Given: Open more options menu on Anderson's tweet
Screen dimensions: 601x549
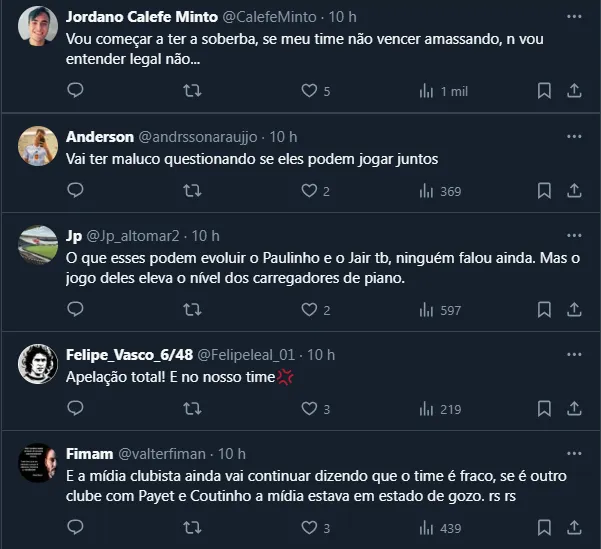Looking at the screenshot, I should (574, 136).
